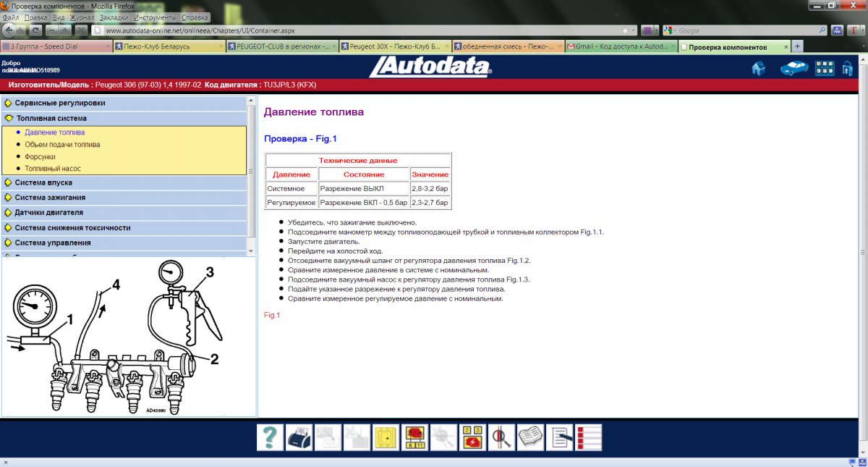Click the question mark help icon
868x467 pixels.
270,437
